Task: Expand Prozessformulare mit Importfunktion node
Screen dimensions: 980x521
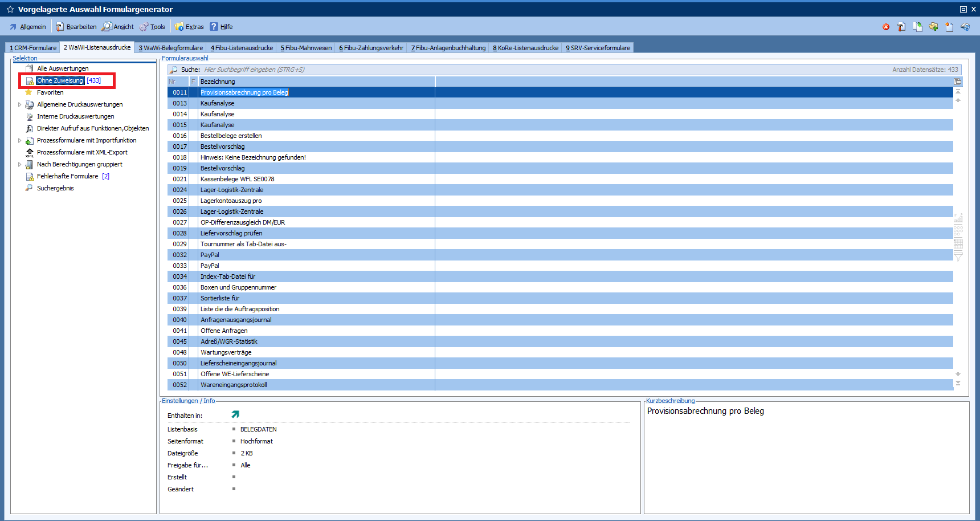Action: (19, 141)
